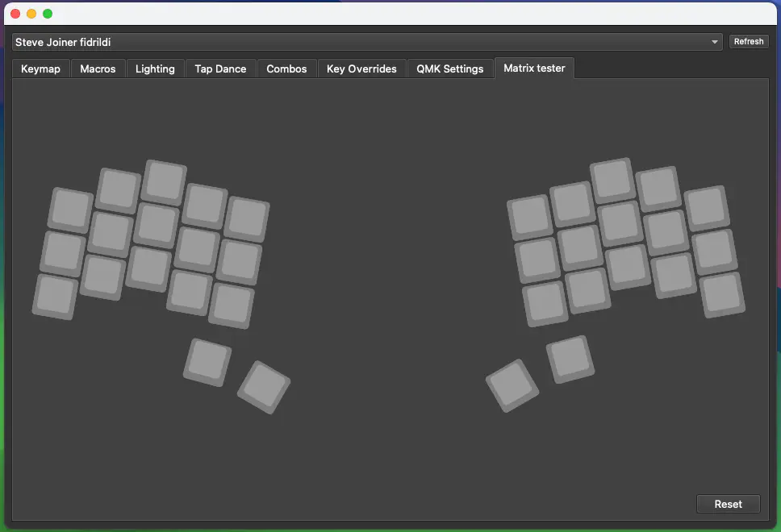This screenshot has height=532, width=781.
Task: Click the right half's upper thumb key
Action: point(570,359)
